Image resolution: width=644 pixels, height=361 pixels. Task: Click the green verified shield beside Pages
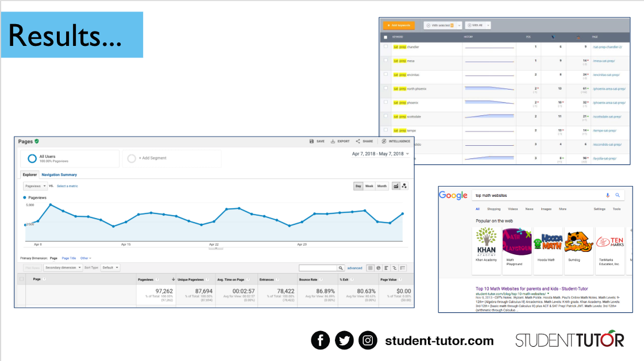[37, 141]
